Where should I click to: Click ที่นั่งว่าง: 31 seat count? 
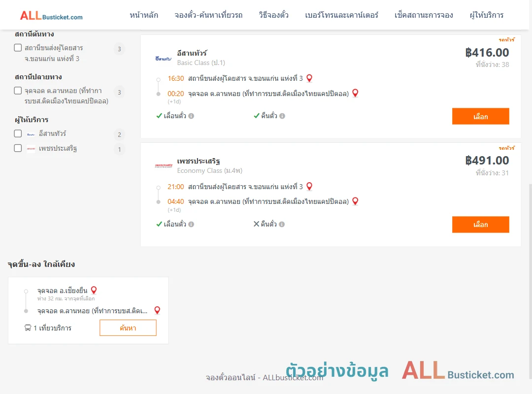point(492,173)
